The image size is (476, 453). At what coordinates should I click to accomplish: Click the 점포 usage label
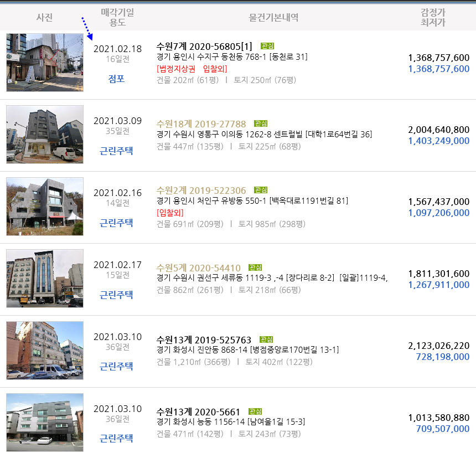coord(117,79)
